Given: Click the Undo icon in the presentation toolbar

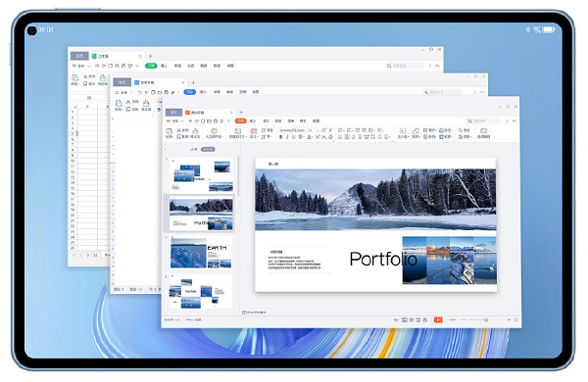Looking at the screenshot, I should pos(190,121).
